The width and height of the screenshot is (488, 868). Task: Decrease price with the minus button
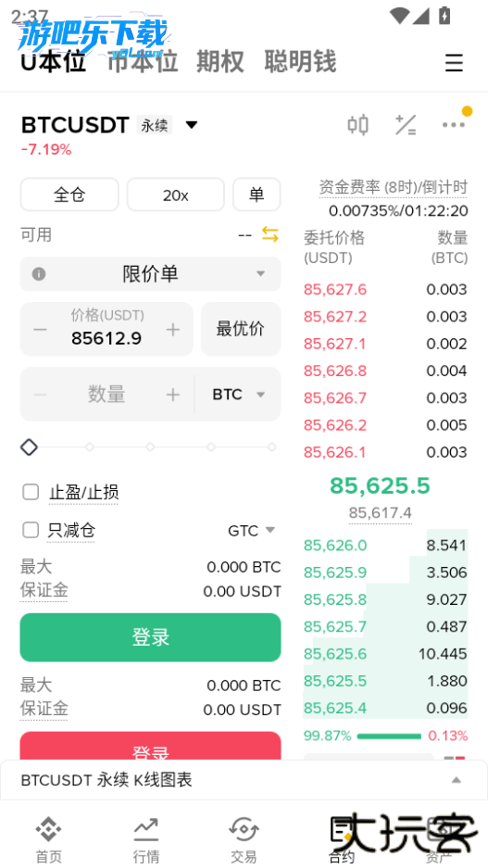[40, 330]
